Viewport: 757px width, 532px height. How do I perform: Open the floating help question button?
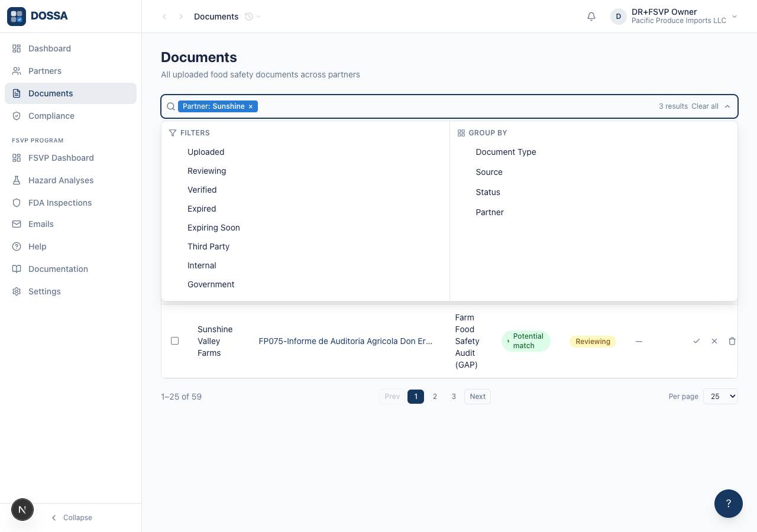[729, 504]
